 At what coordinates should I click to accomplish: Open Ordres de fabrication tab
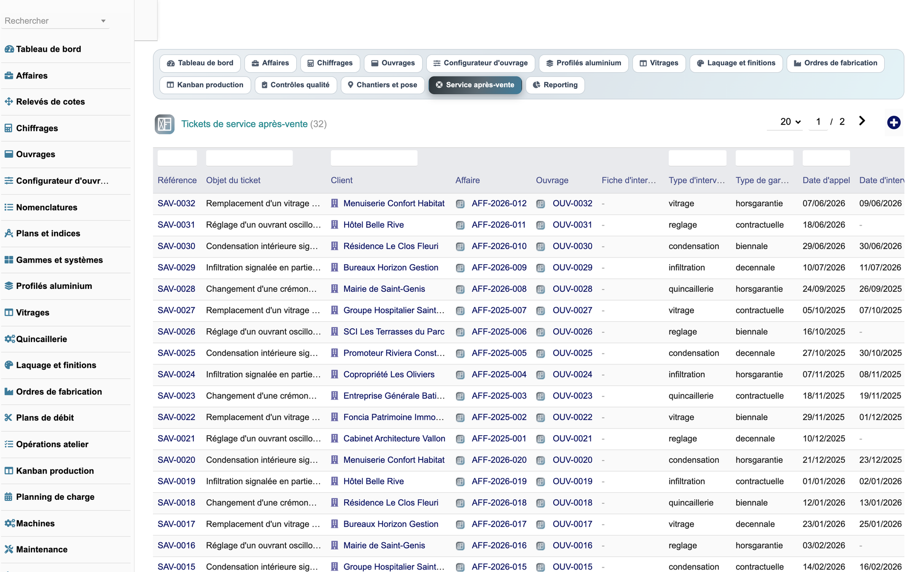(836, 63)
